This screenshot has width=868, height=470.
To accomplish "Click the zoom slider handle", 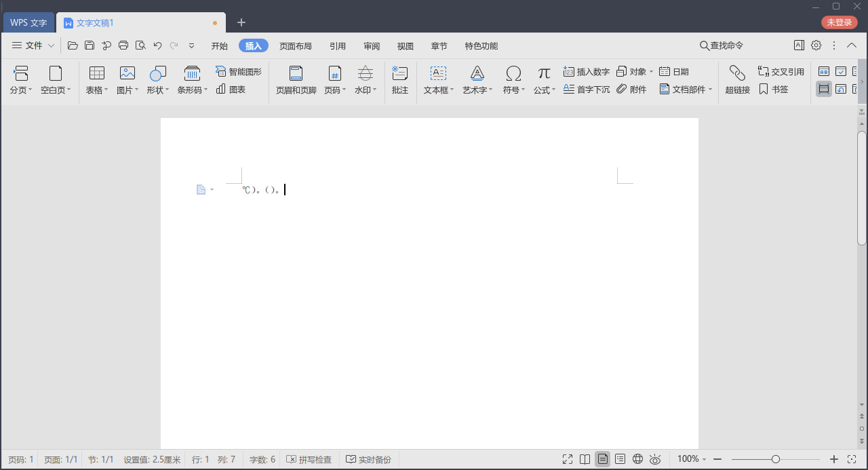I will point(776,459).
